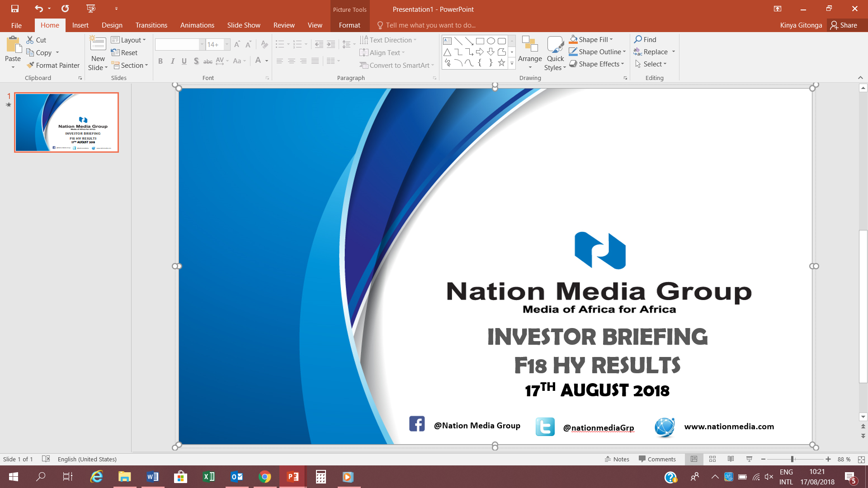Viewport: 868px width, 488px height.
Task: Click Slide Show view icon in status bar
Action: click(x=749, y=459)
